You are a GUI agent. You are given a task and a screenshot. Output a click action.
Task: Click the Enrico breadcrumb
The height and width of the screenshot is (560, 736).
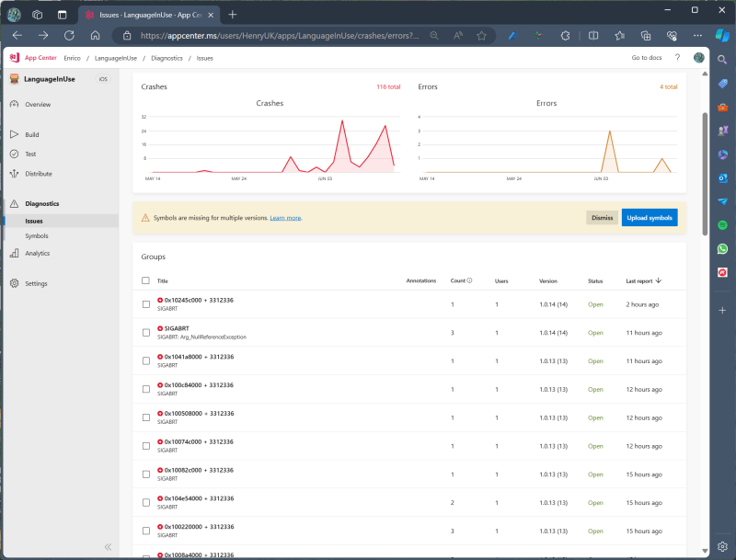click(x=73, y=58)
